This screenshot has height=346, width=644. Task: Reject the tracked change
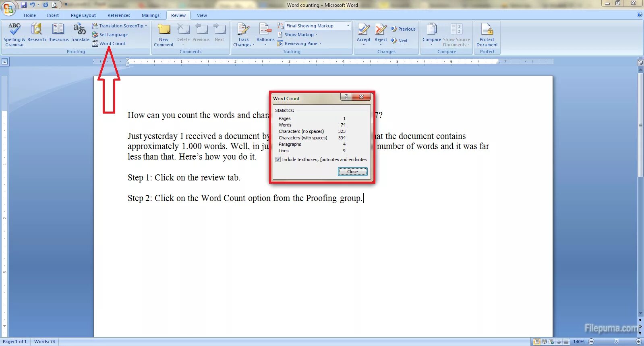pyautogui.click(x=381, y=35)
